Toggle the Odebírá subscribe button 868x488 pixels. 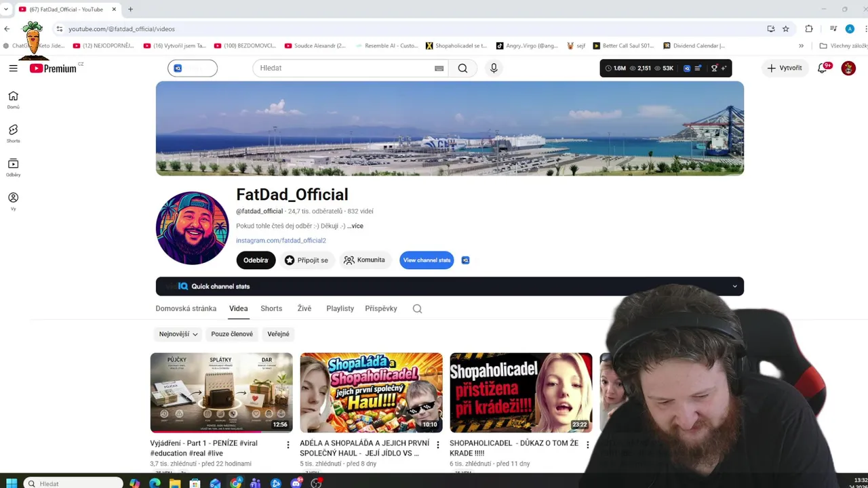(256, 260)
